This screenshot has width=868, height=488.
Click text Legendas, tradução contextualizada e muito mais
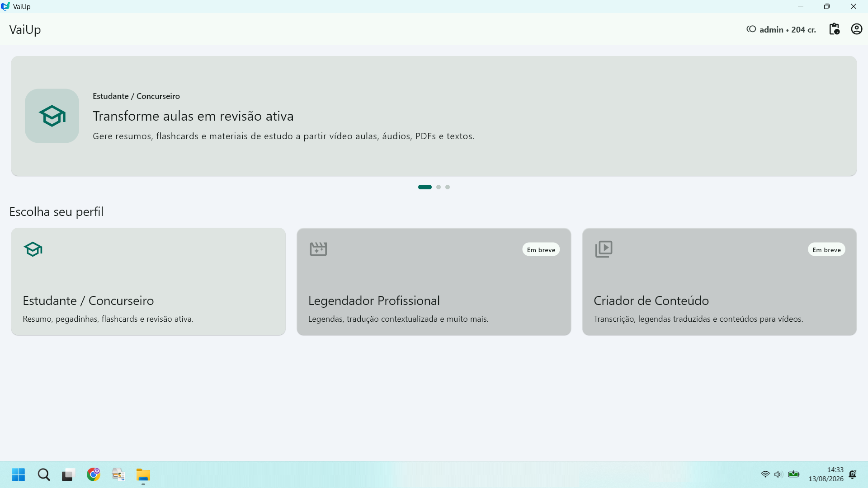tap(398, 319)
